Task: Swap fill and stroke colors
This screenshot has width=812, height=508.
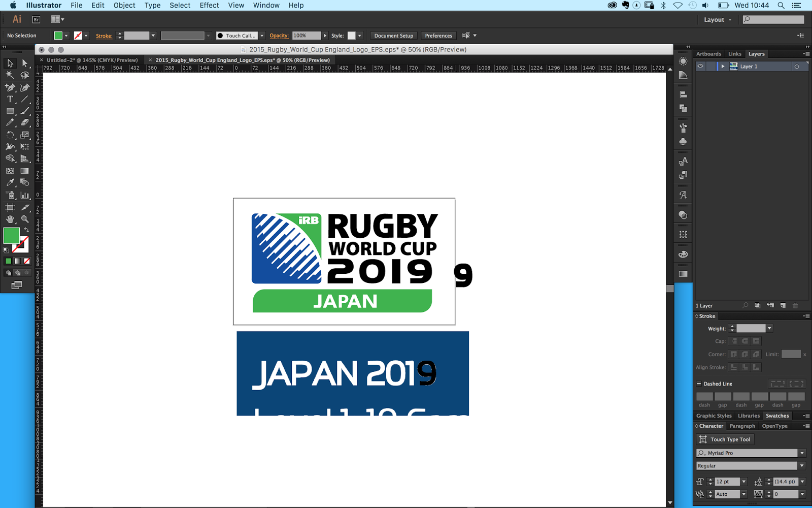Action: coord(26,230)
